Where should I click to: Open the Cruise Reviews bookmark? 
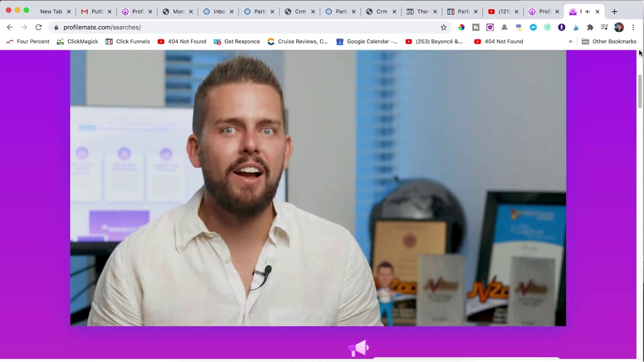tap(297, 42)
